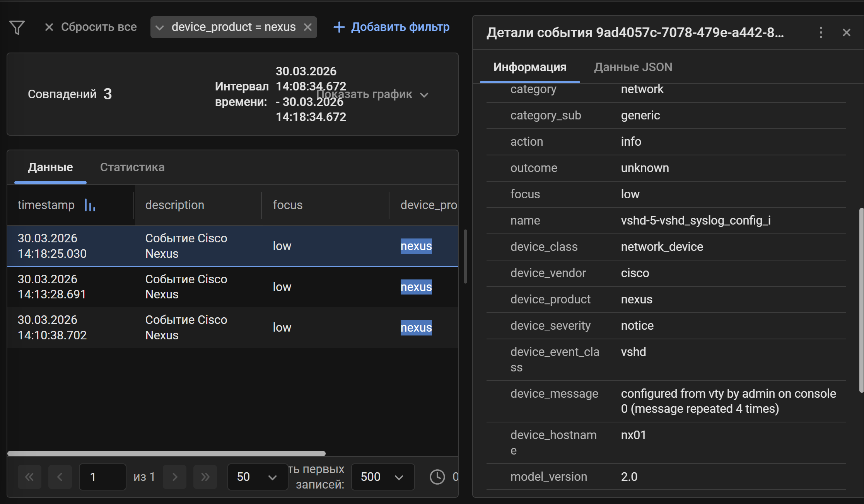864x504 pixels.
Task: Open the Данные JSON tab
Action: click(x=633, y=67)
